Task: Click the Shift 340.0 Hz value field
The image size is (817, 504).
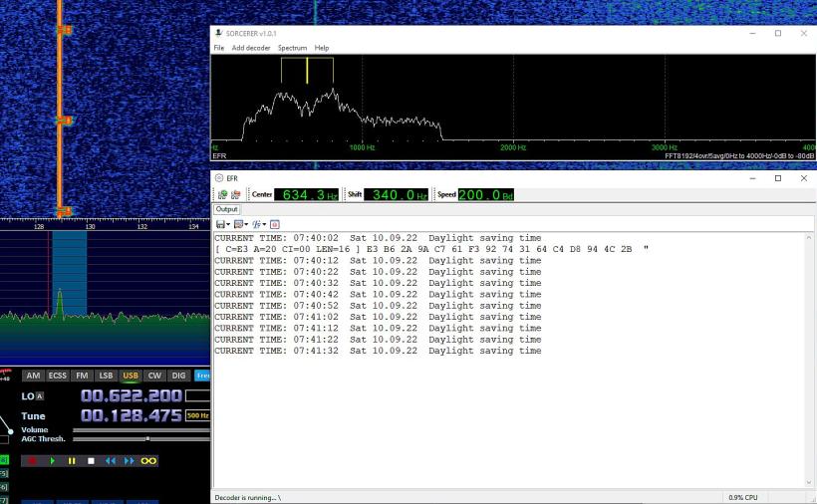Action: tap(396, 195)
